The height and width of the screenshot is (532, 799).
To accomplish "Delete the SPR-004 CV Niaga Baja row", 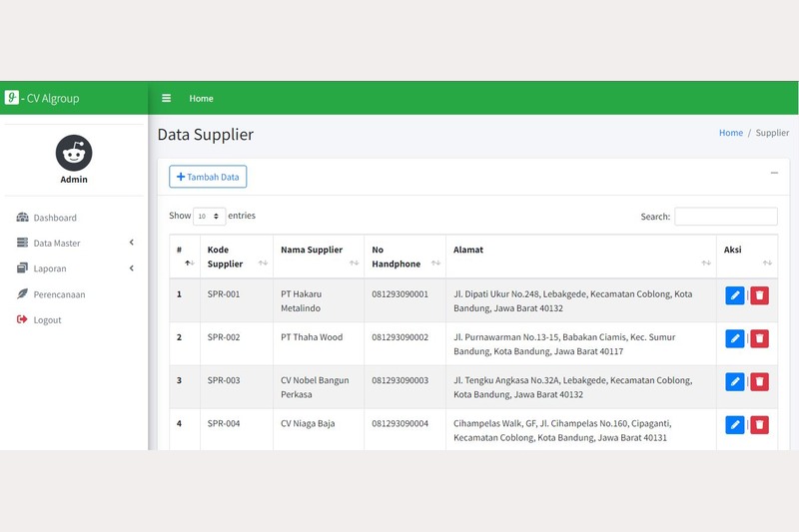I will (x=760, y=425).
